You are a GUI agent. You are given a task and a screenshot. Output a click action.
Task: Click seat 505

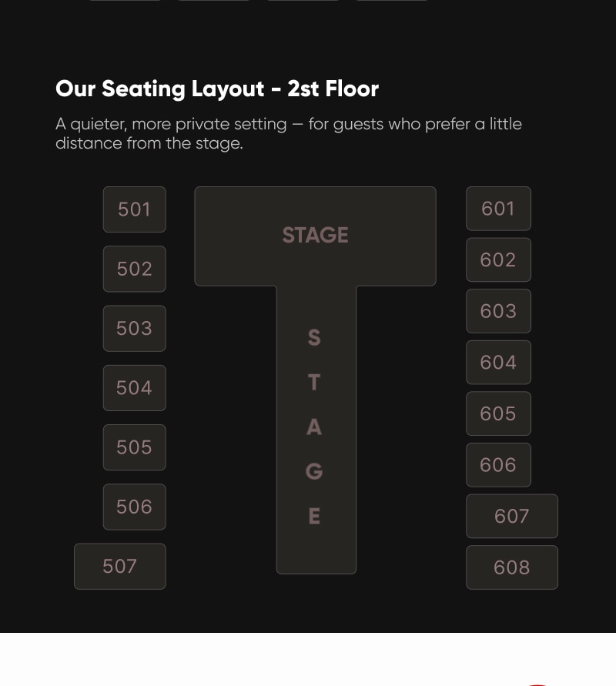point(134,447)
